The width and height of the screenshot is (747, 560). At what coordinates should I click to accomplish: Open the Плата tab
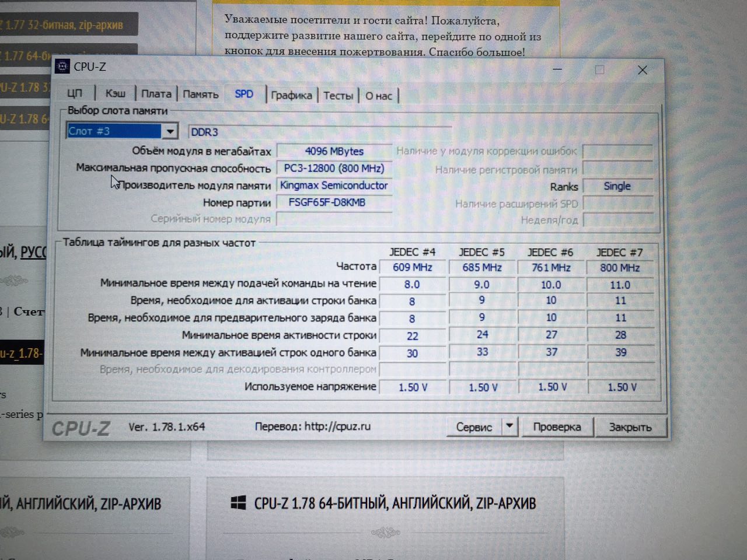tap(156, 94)
